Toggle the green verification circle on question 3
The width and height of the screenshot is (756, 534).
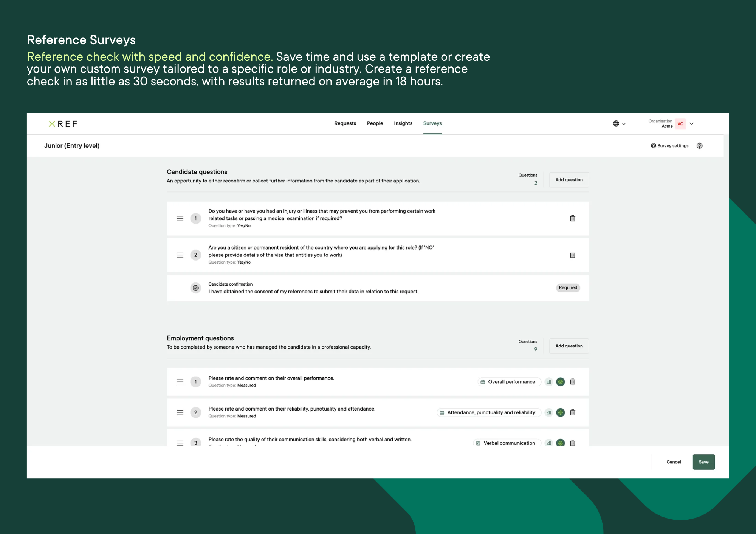[x=561, y=443]
